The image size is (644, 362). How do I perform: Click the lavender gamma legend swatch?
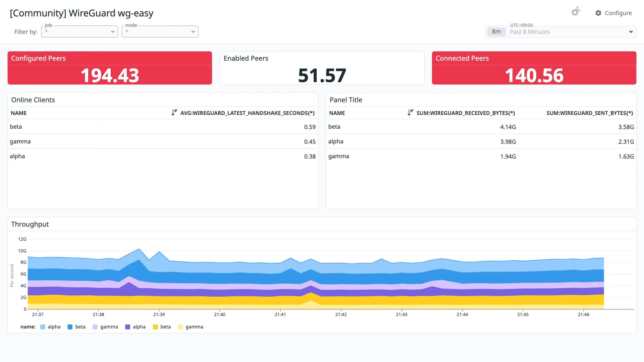point(95,327)
